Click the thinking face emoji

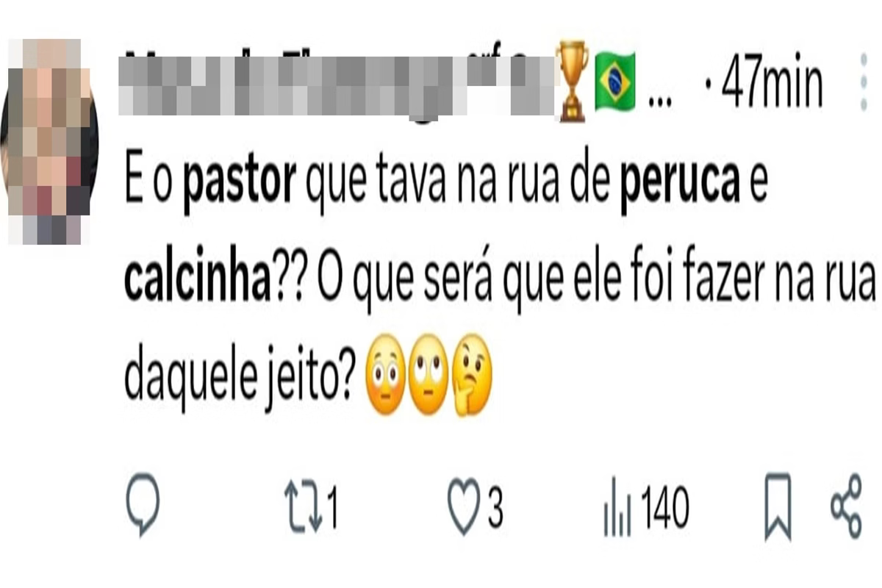472,374
